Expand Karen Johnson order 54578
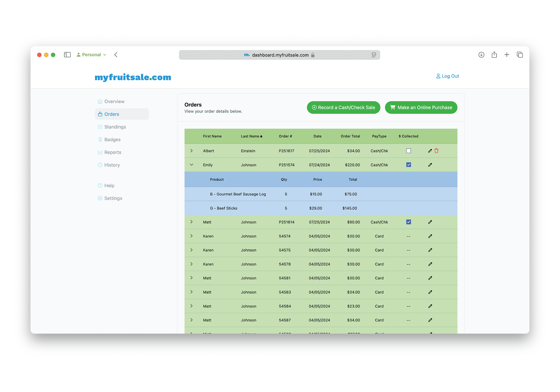Viewport: 560px width, 392px height. click(x=191, y=264)
